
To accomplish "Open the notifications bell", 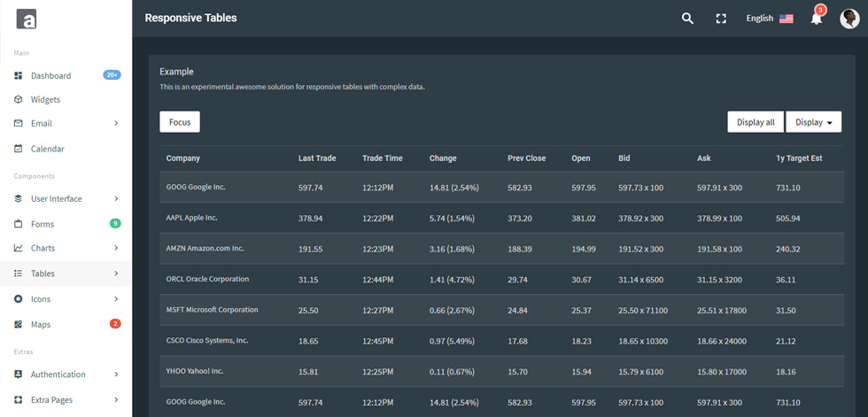I will point(816,19).
